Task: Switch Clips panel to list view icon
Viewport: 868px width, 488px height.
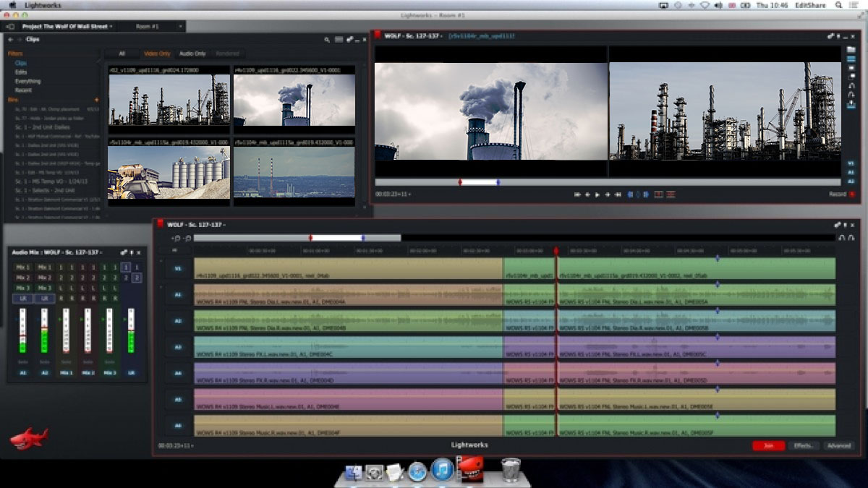Action: [339, 39]
